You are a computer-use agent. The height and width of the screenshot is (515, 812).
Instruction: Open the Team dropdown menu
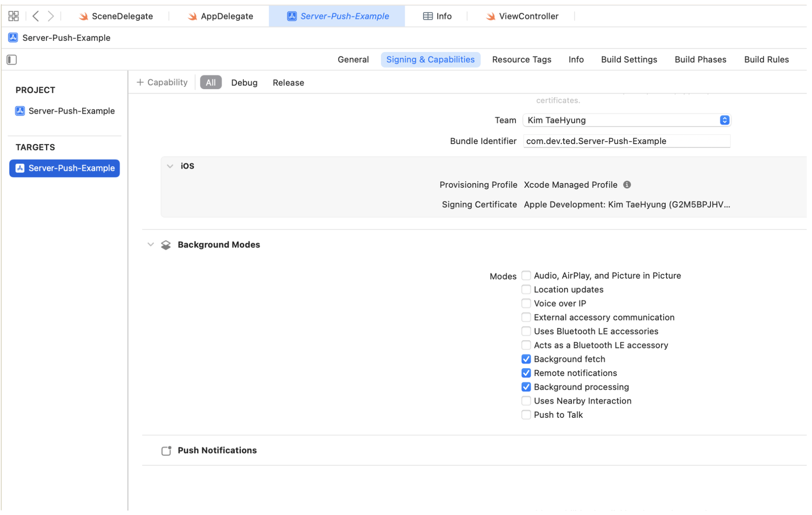(626, 120)
